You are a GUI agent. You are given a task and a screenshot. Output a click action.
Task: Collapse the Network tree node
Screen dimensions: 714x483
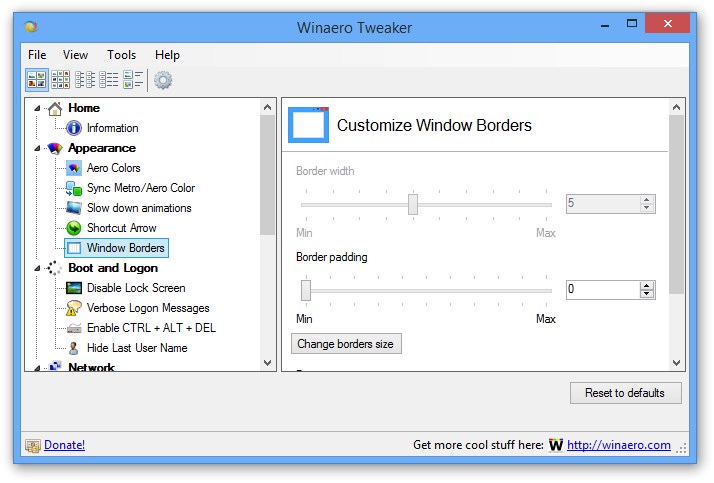[x=37, y=368]
